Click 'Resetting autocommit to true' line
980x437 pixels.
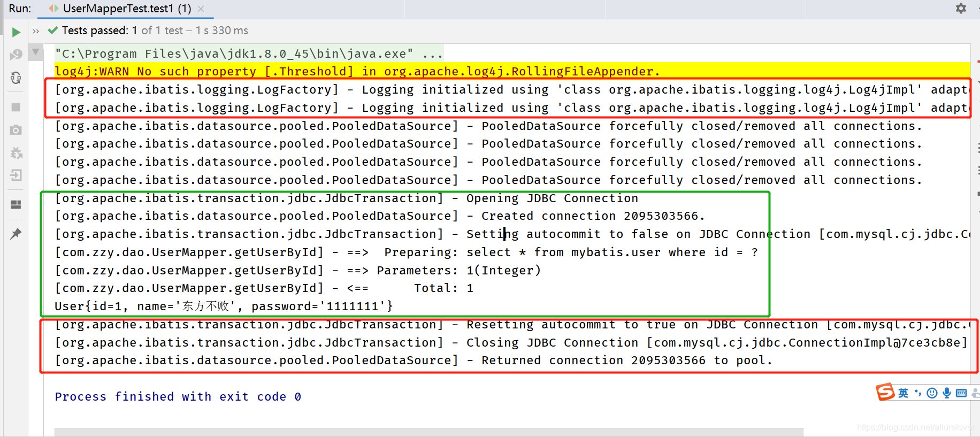(512, 325)
